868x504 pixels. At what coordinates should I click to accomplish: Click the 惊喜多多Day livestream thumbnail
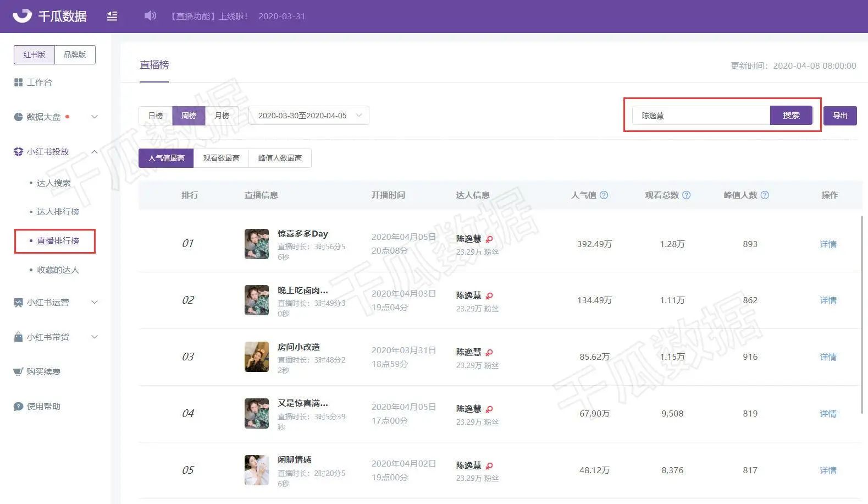(x=257, y=244)
